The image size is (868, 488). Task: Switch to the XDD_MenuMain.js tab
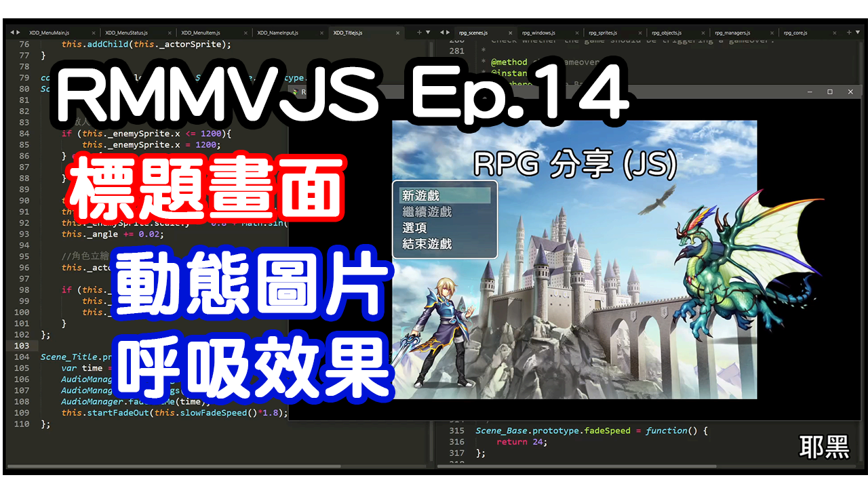49,32
